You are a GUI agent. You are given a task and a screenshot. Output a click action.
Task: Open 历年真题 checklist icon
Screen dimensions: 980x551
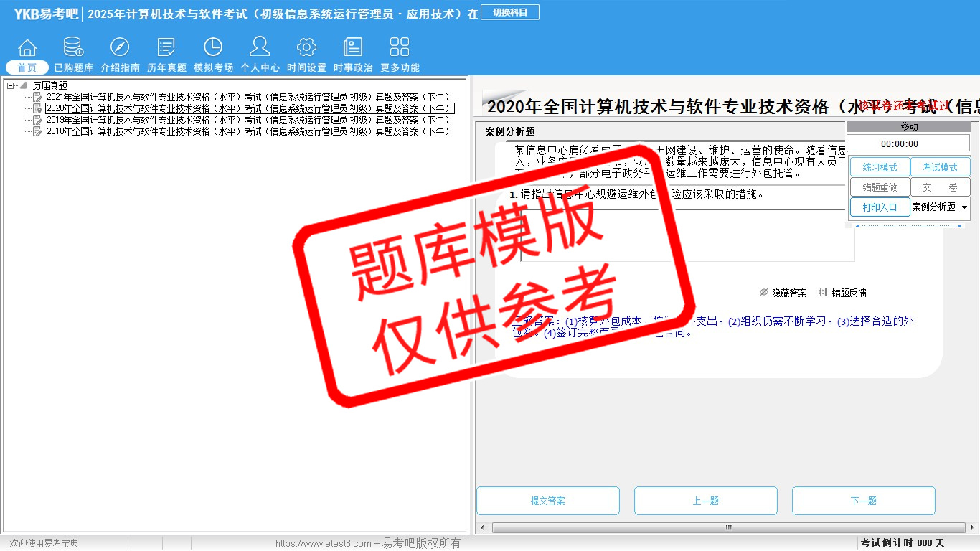[x=166, y=48]
